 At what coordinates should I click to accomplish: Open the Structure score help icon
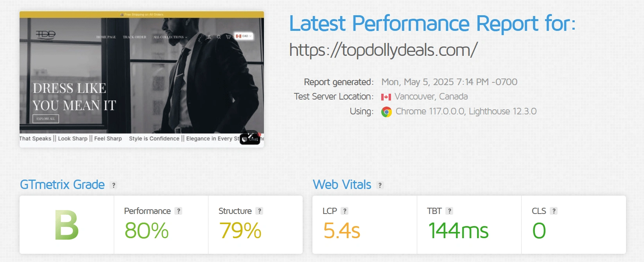tap(259, 211)
